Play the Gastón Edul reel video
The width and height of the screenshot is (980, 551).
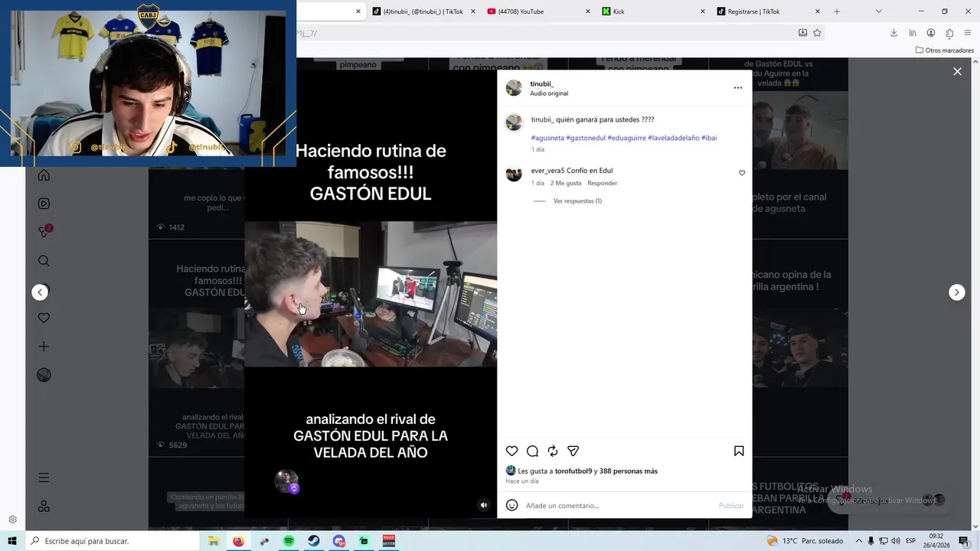click(371, 294)
